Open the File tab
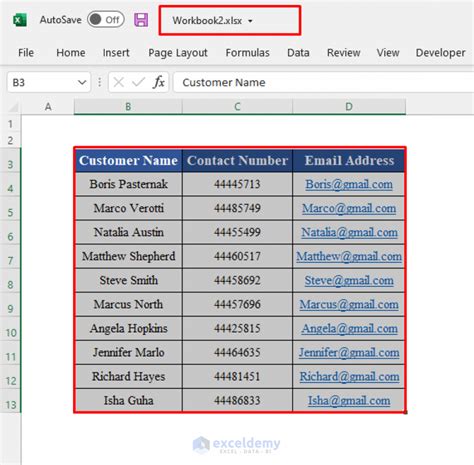The height and width of the screenshot is (465, 474). pos(26,53)
